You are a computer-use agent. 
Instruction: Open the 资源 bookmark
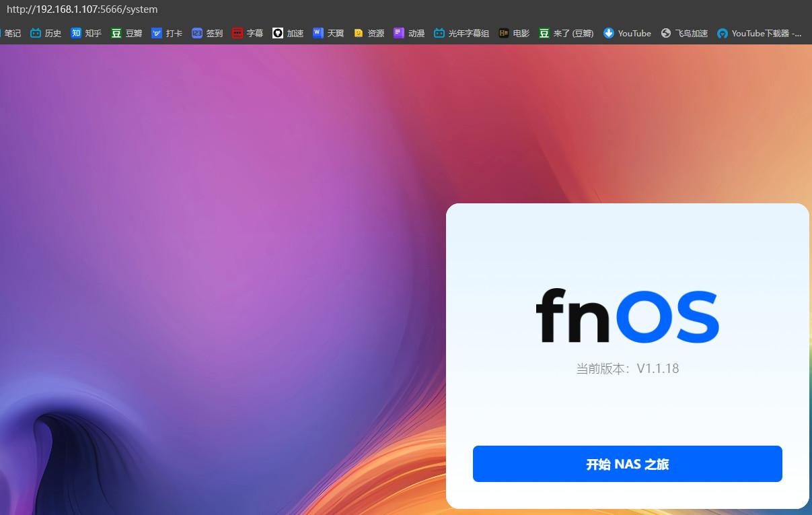pos(369,33)
